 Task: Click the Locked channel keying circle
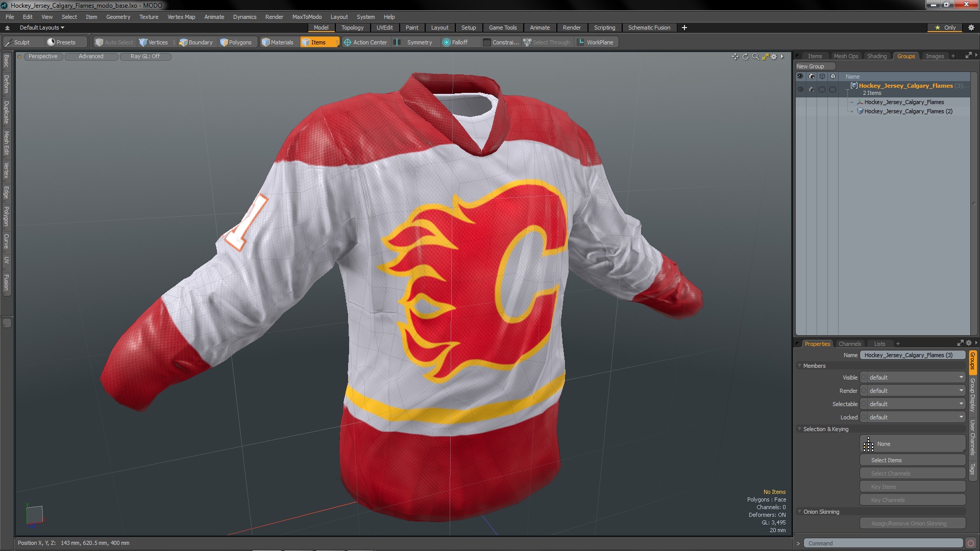pos(864,417)
